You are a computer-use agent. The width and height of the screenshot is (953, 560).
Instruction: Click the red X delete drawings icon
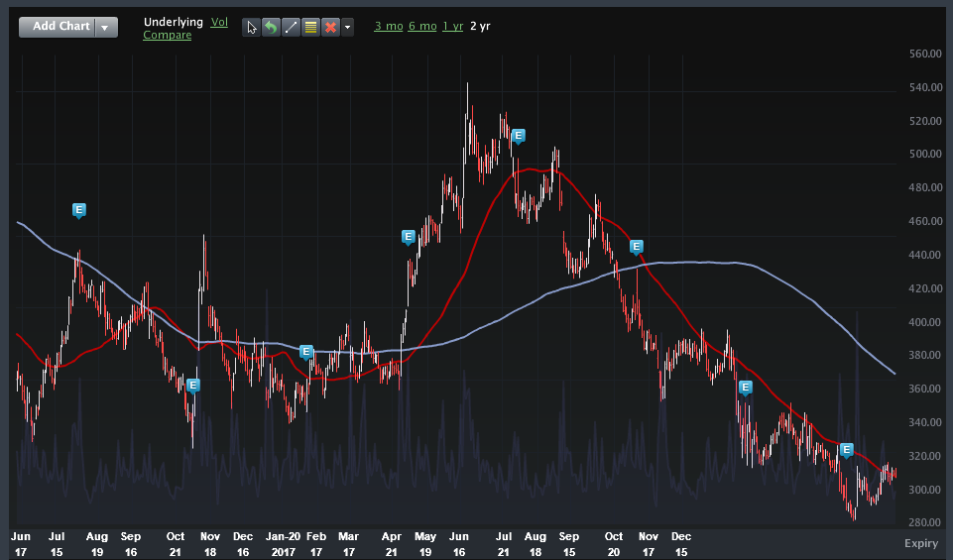[x=330, y=28]
